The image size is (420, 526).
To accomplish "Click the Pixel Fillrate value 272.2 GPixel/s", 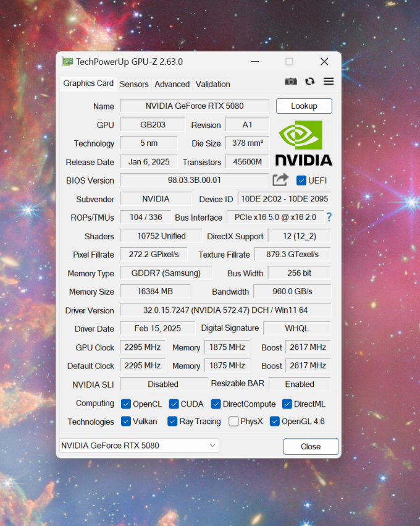I will pos(154,255).
